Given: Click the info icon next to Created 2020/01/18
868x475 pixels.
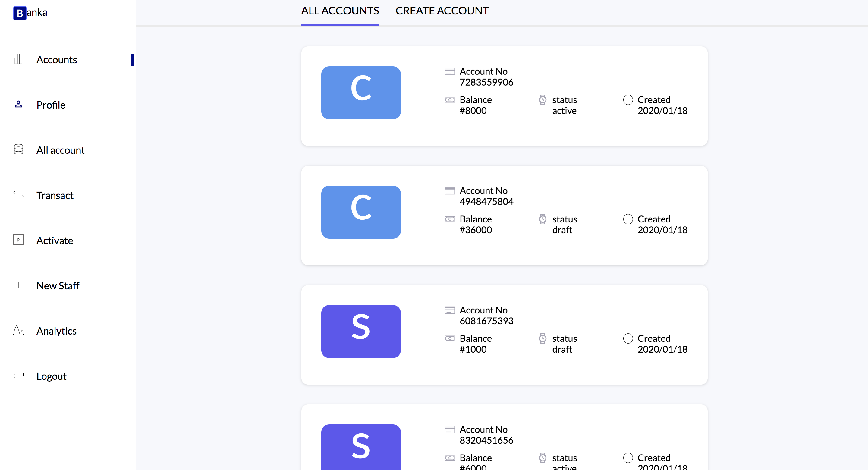Looking at the screenshot, I should point(627,219).
